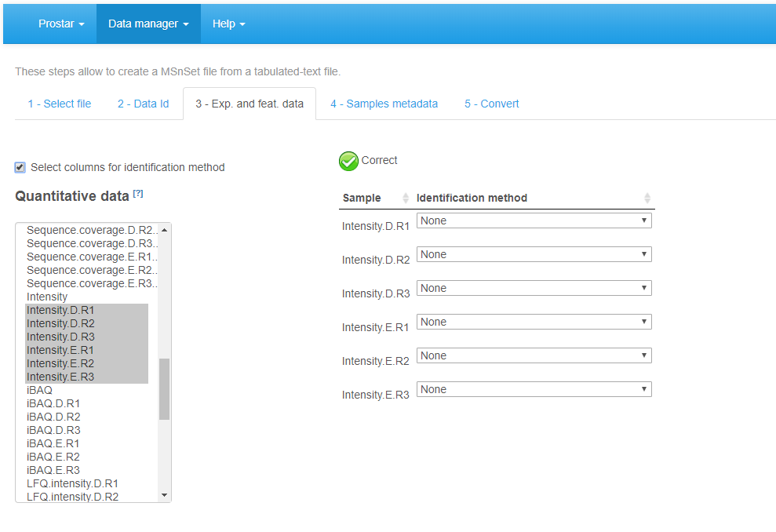Image resolution: width=776 pixels, height=532 pixels.
Task: Open the None dropdown for Intensity.E.R3
Action: [x=534, y=389]
